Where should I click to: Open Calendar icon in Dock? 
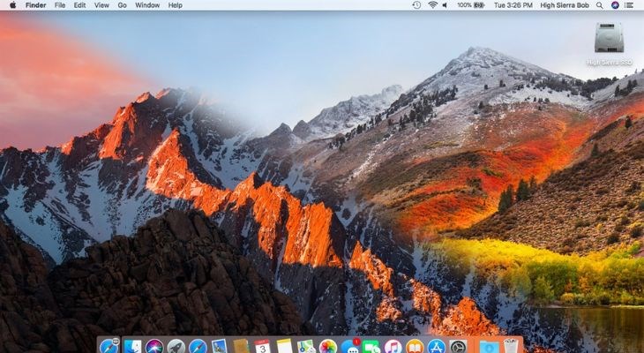[262, 346]
